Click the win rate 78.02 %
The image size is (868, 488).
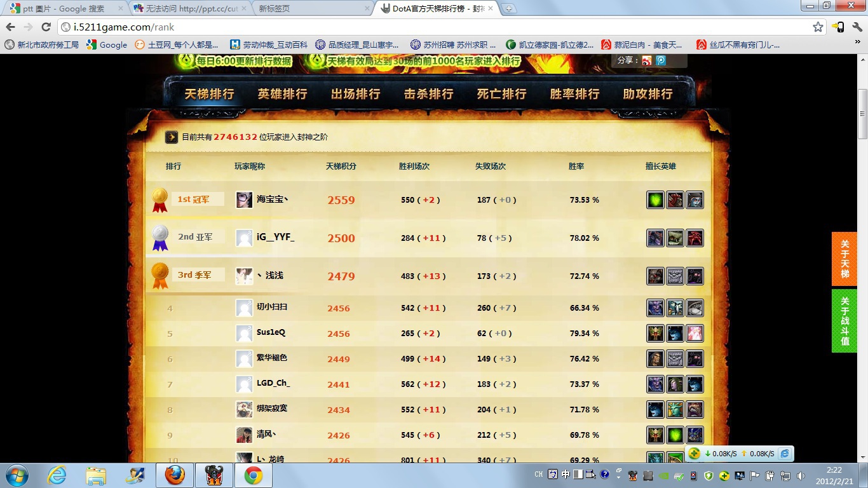click(x=585, y=238)
